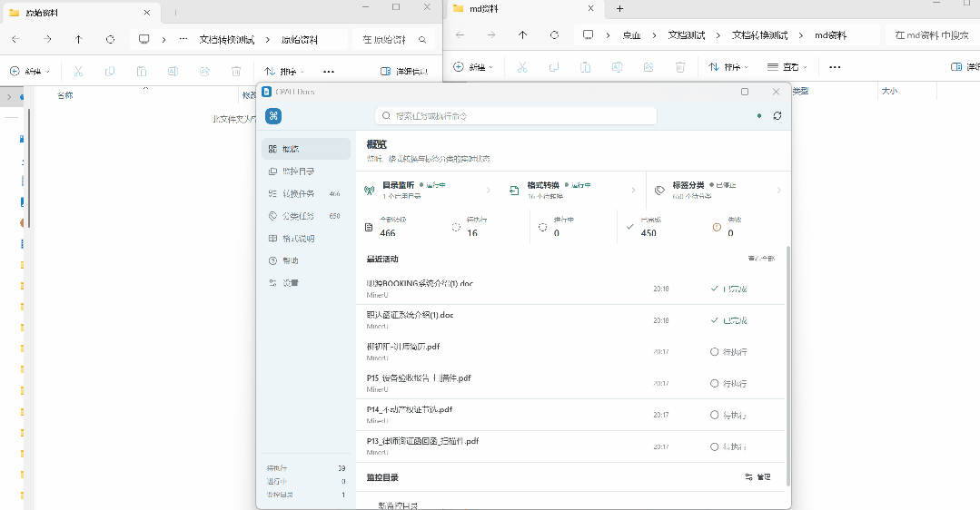
Task: Expand hidden breadcrumbs ellipsis in the 原始资料 window
Action: pos(183,39)
